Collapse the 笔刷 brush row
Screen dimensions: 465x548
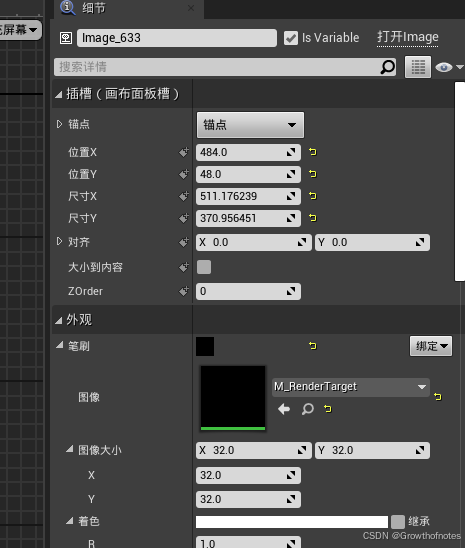pyautogui.click(x=60, y=346)
